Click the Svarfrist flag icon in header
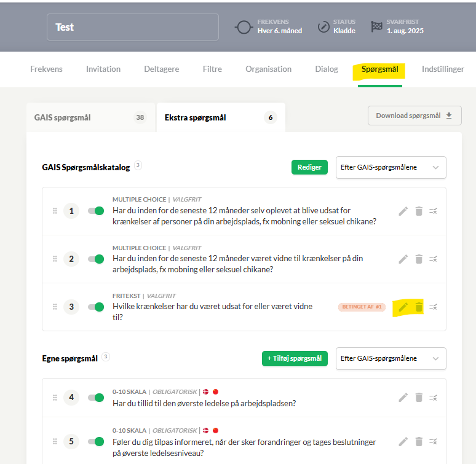This screenshot has height=464, width=476. (376, 26)
